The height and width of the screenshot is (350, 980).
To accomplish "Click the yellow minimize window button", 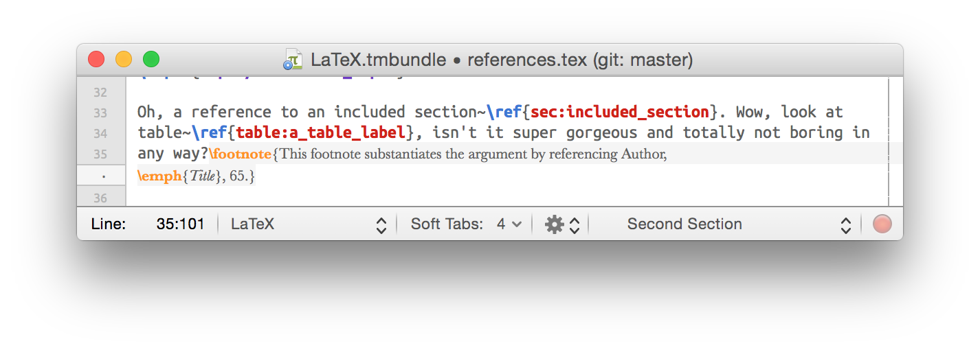I will click(x=124, y=60).
